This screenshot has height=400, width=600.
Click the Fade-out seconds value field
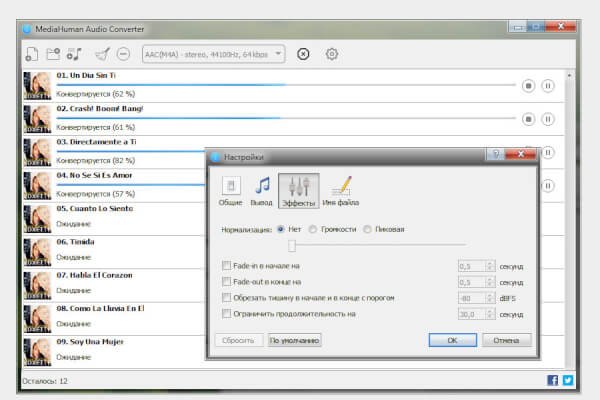pos(472,282)
